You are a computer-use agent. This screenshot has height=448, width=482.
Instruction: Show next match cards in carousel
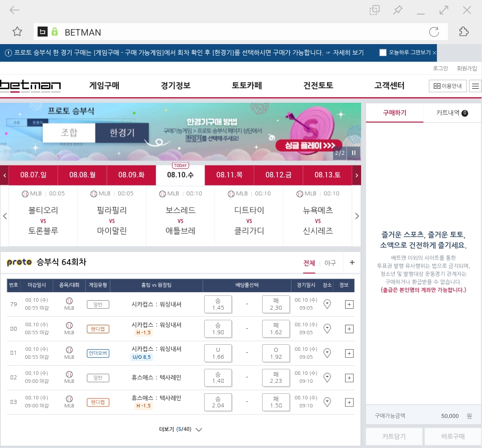click(357, 216)
